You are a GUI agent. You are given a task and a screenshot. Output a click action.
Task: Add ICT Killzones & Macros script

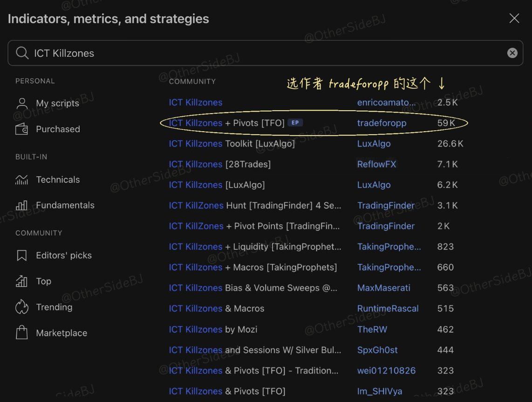[x=217, y=308]
